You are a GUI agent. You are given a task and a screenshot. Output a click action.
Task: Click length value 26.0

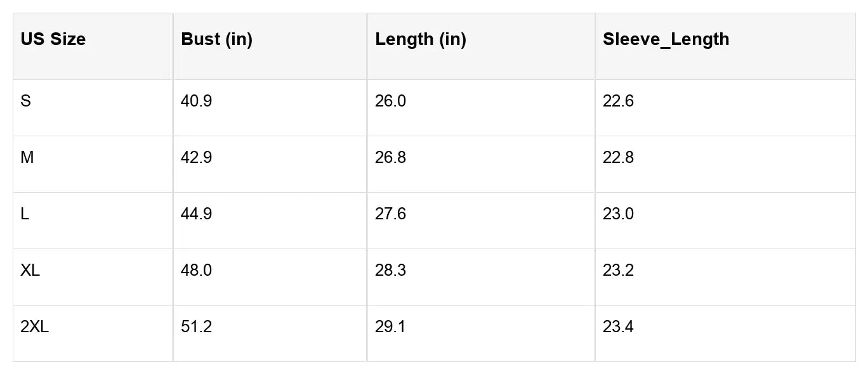point(390,101)
